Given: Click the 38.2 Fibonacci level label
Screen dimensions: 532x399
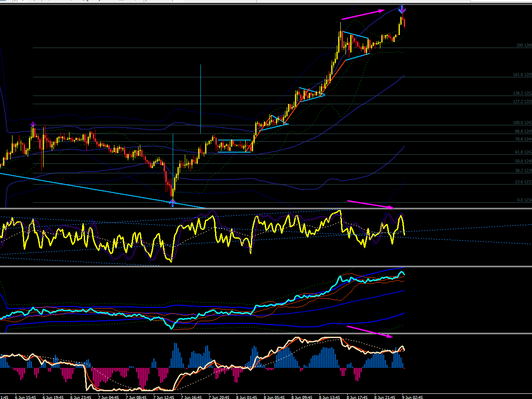Looking at the screenshot, I should [x=523, y=171].
